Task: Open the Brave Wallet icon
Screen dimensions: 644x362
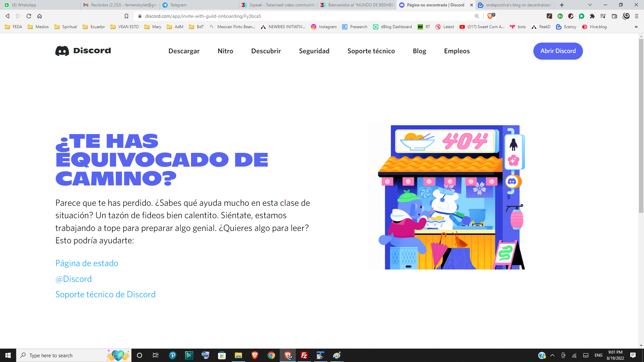Action: click(x=614, y=16)
